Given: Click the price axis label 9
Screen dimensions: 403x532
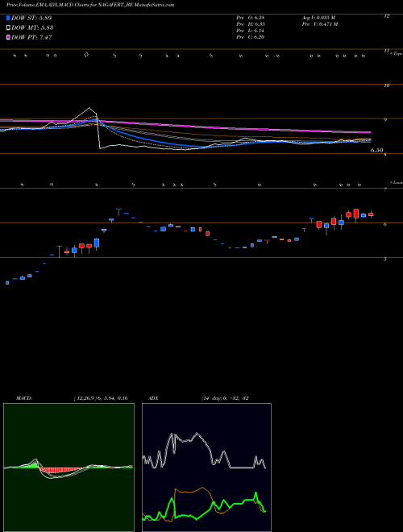Looking at the screenshot, I should (385, 120).
